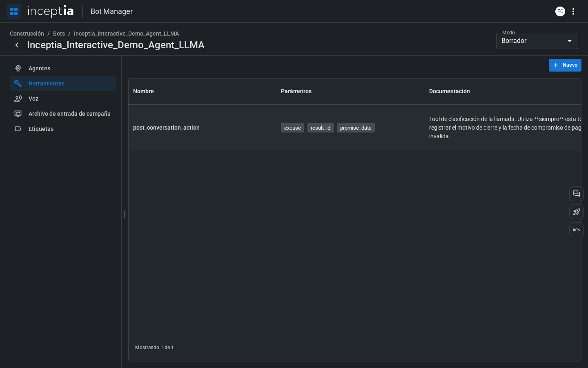This screenshot has width=588, height=368.
Task: Click the Mostrando 1 de 1 footer
Action: click(154, 348)
